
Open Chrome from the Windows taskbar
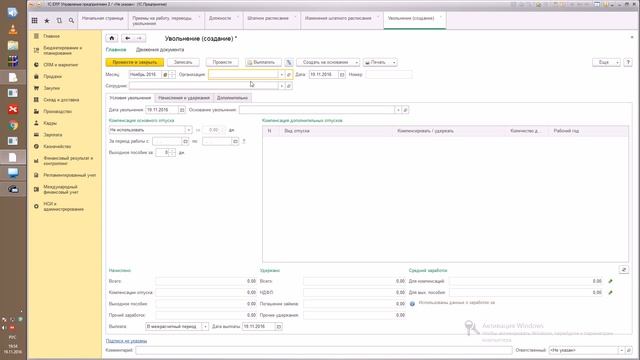click(13, 125)
